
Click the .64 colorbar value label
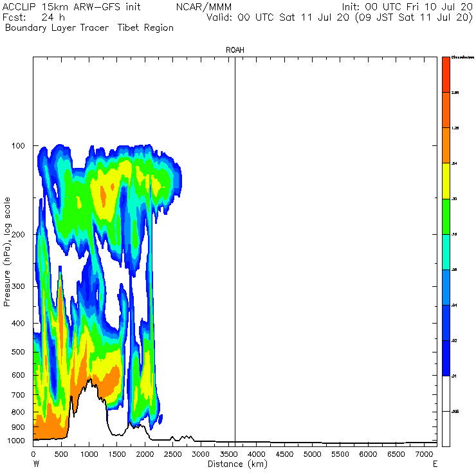(x=454, y=163)
